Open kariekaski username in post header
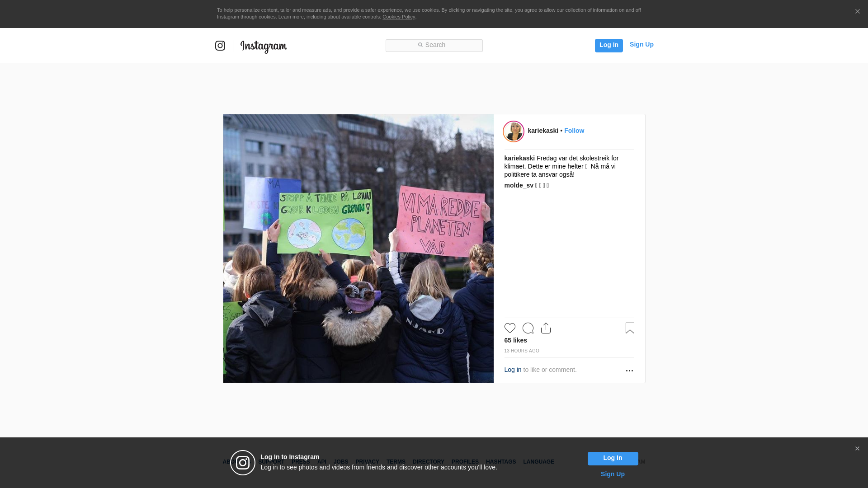Viewport: 868px width, 488px height. 543,131
